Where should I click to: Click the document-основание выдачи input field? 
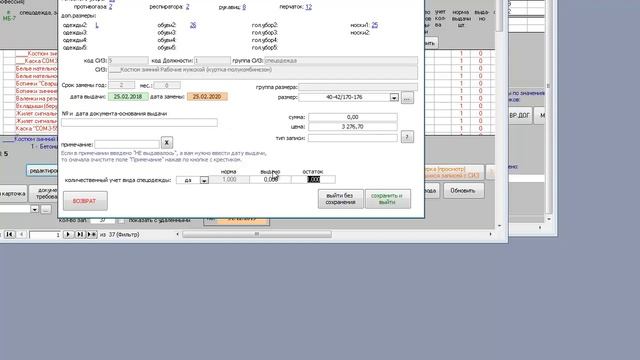139,122
